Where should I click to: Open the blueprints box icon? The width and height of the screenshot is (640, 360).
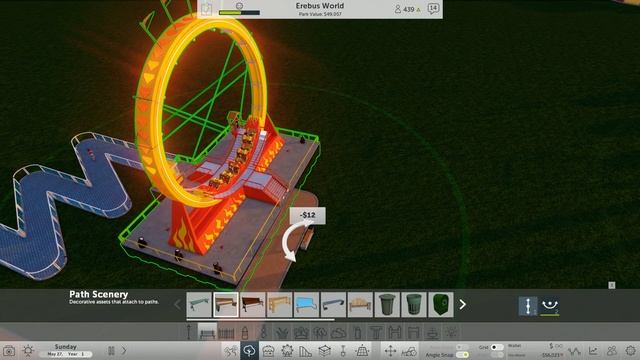(x=324, y=351)
